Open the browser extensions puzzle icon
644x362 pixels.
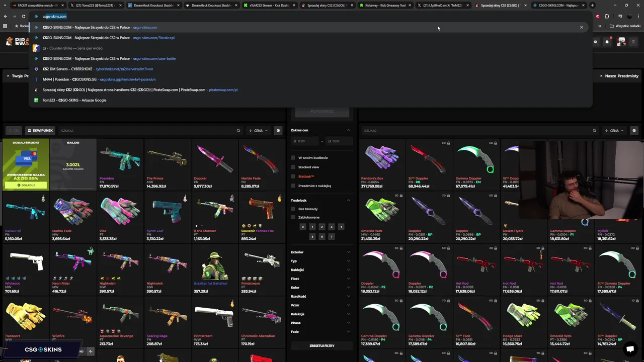point(606,16)
